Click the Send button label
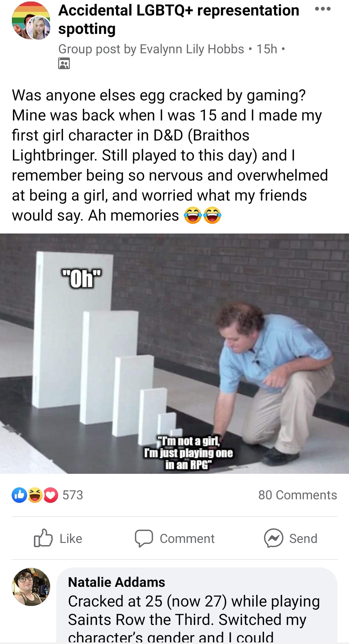Viewport: 349px width, 644px height. click(x=303, y=538)
